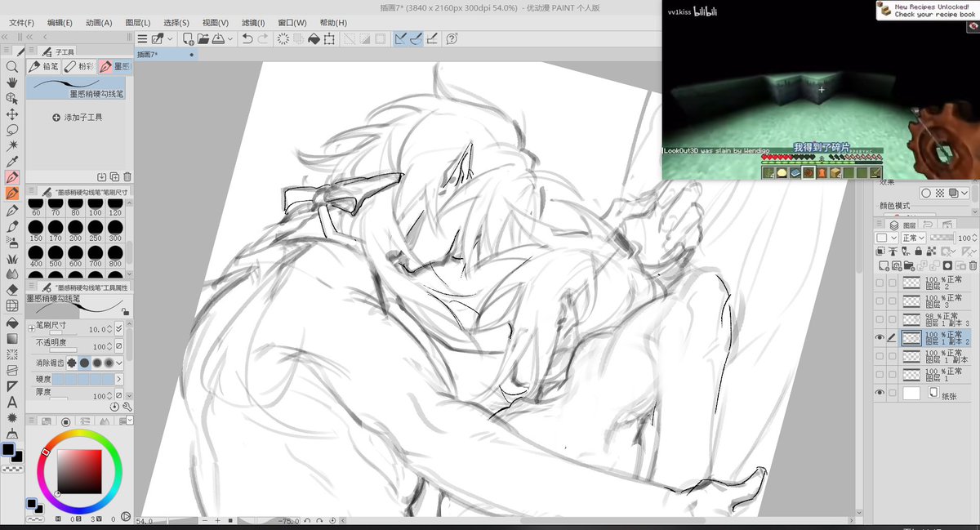The width and height of the screenshot is (980, 530).
Task: Open the 编辑(E) menu
Action: [x=60, y=23]
